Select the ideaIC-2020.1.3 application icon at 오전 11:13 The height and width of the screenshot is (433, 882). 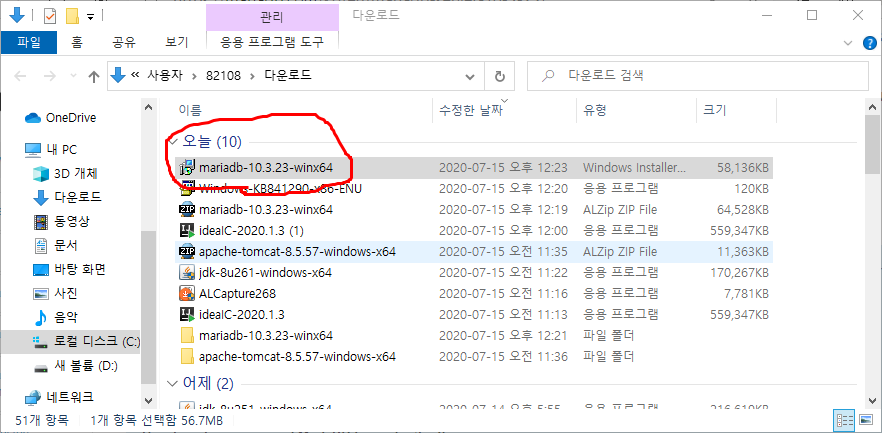tap(186, 314)
